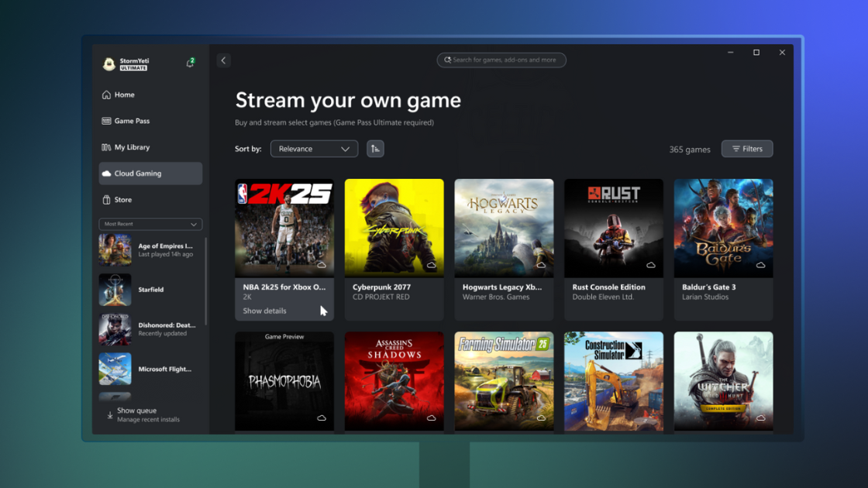Screen dimensions: 868x488
Task: Open the Hogwarts Legacy game tile
Action: coord(504,249)
